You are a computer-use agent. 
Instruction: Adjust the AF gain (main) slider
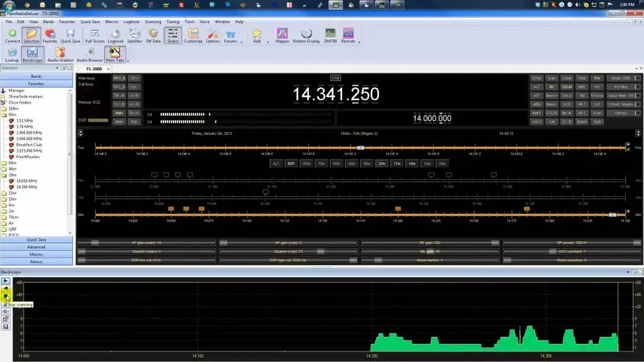[146, 243]
